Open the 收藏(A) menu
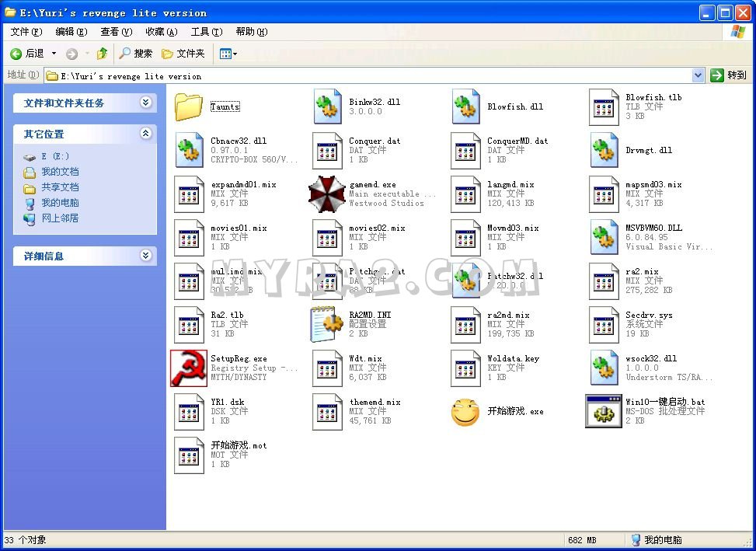The height and width of the screenshot is (551, 756). (162, 32)
